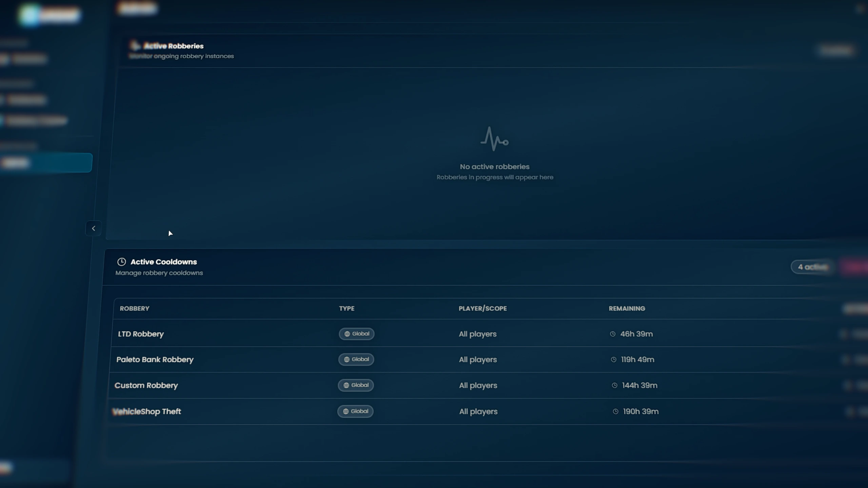The width and height of the screenshot is (868, 488).
Task: Click the Global badge in Paleto Bank row
Action: click(x=356, y=359)
